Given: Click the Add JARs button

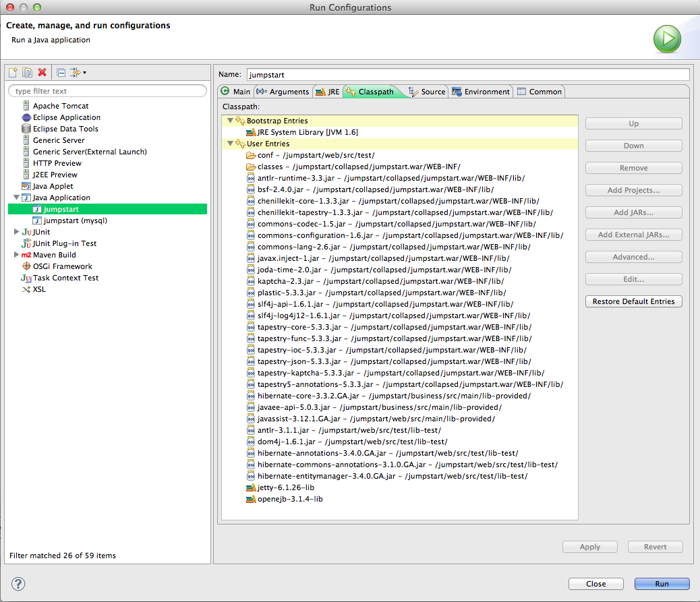Looking at the screenshot, I should point(633,212).
